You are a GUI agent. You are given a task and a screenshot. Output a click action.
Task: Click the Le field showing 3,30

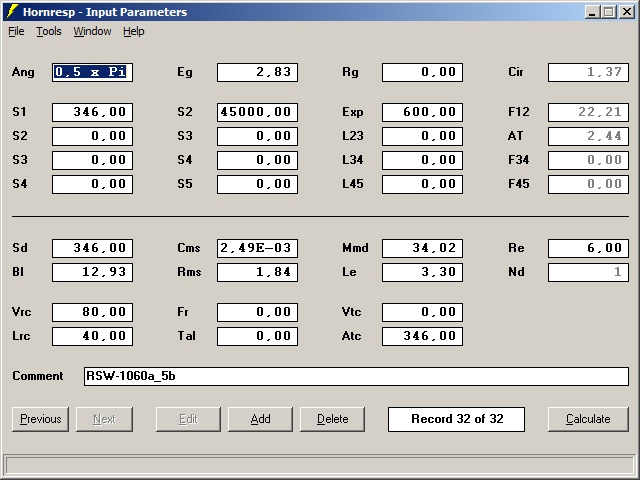pos(422,272)
